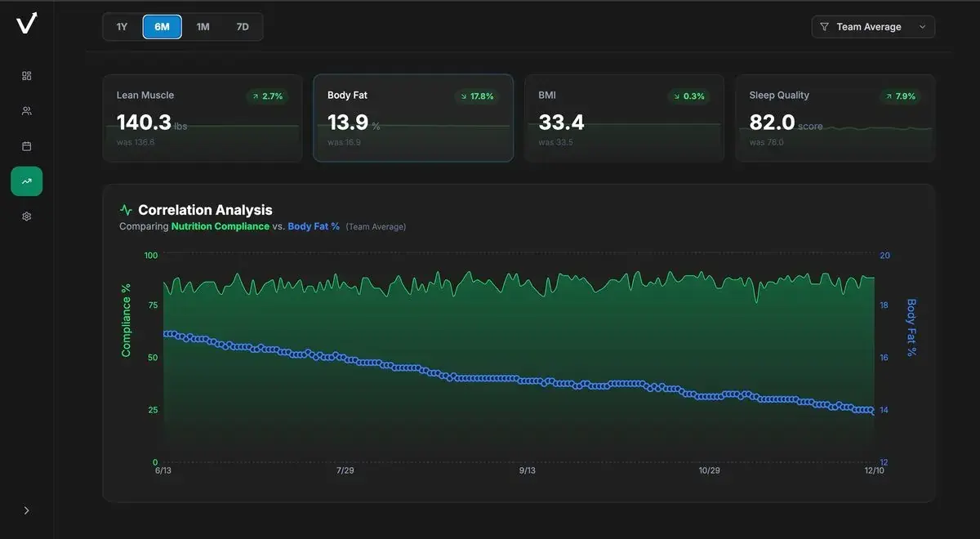The image size is (980, 539).
Task: Select the 1Y time range
Action: [x=122, y=26]
